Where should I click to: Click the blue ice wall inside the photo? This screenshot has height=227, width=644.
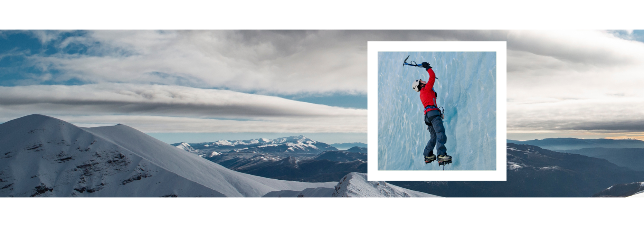coord(473,97)
